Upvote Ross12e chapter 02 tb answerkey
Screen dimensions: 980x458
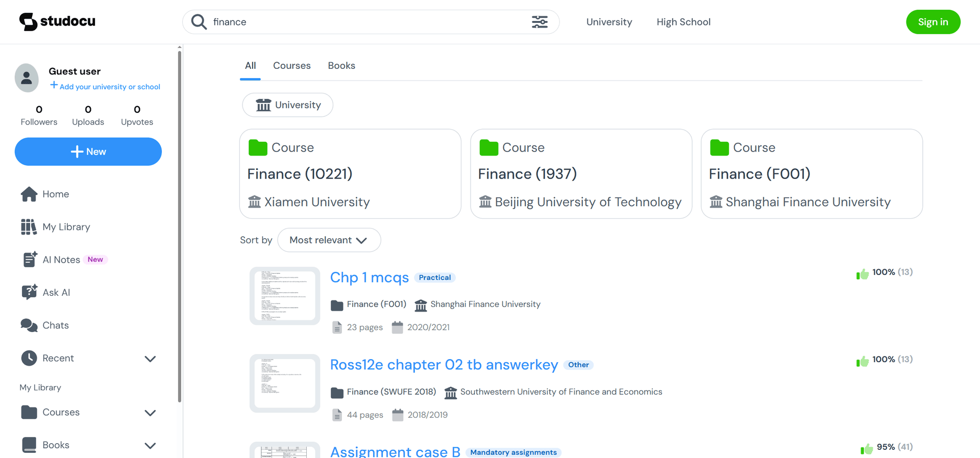862,361
